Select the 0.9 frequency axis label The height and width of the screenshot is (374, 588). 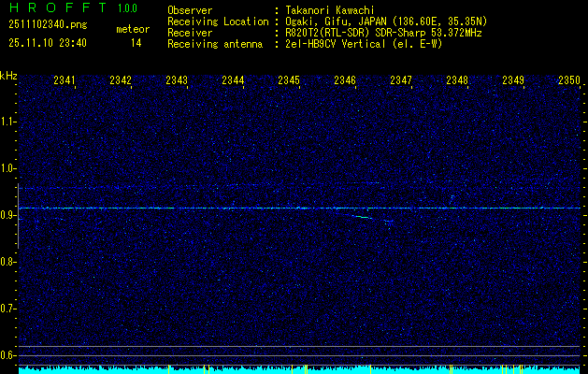8,215
